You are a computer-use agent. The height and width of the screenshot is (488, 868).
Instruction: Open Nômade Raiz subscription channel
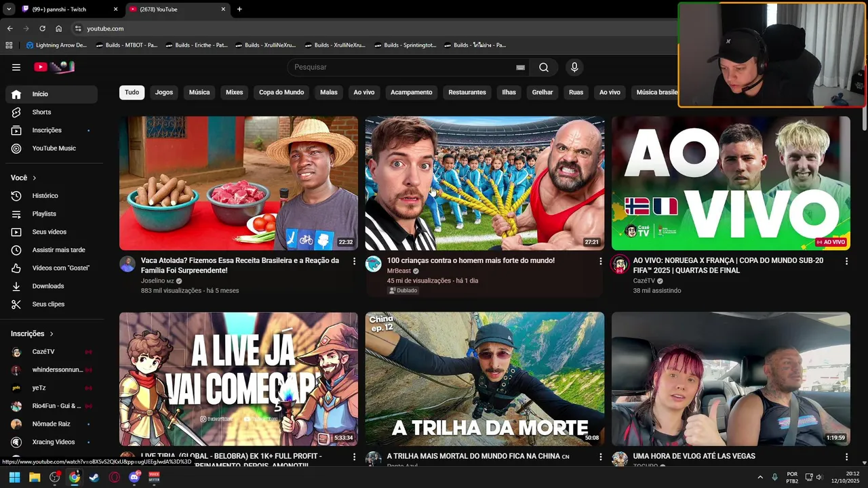click(52, 424)
